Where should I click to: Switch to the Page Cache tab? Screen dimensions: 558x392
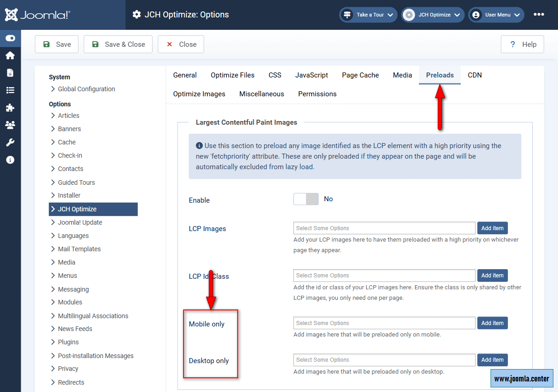click(x=360, y=75)
